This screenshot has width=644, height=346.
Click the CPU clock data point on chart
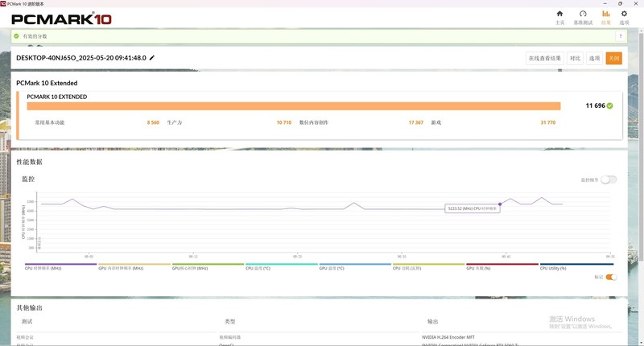[500, 204]
